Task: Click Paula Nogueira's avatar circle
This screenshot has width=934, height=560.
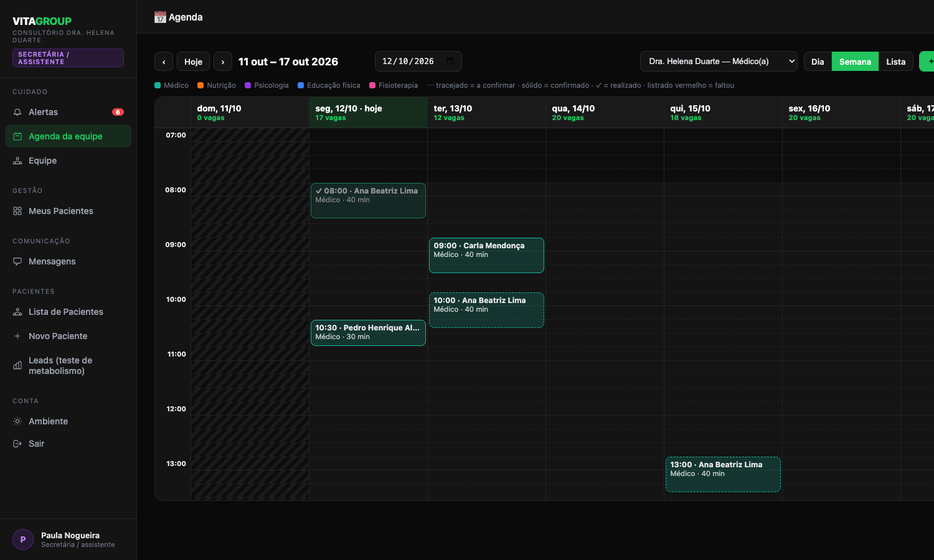Action: click(23, 539)
